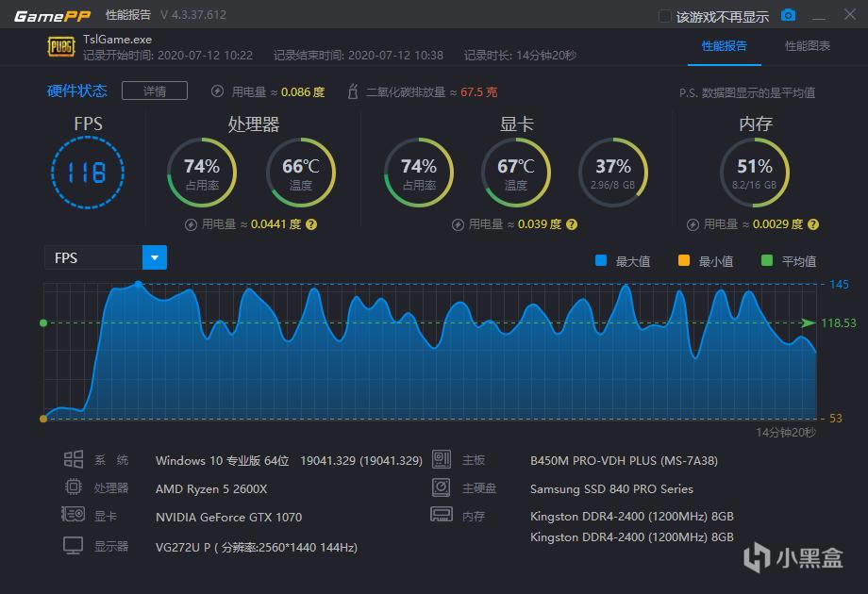
Task: Click the B450M PRO-VDH PLUS motherboard text
Action: [624, 461]
